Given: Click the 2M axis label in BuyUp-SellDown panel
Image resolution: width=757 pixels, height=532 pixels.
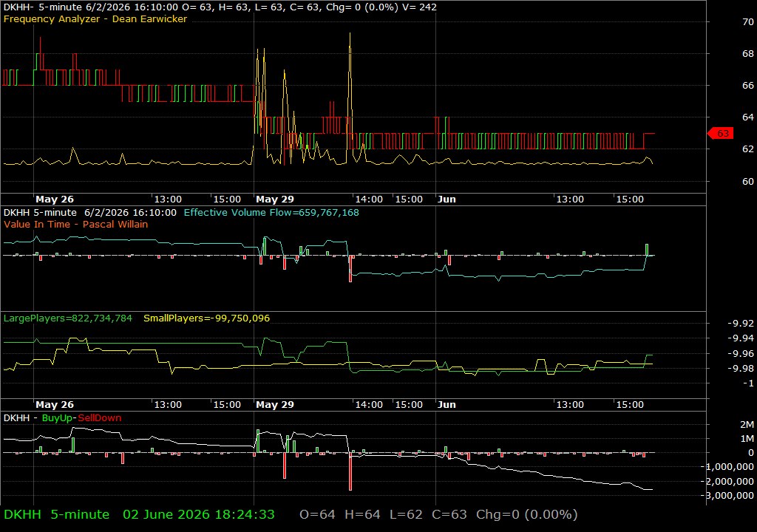Looking at the screenshot, I should pyautogui.click(x=747, y=425).
